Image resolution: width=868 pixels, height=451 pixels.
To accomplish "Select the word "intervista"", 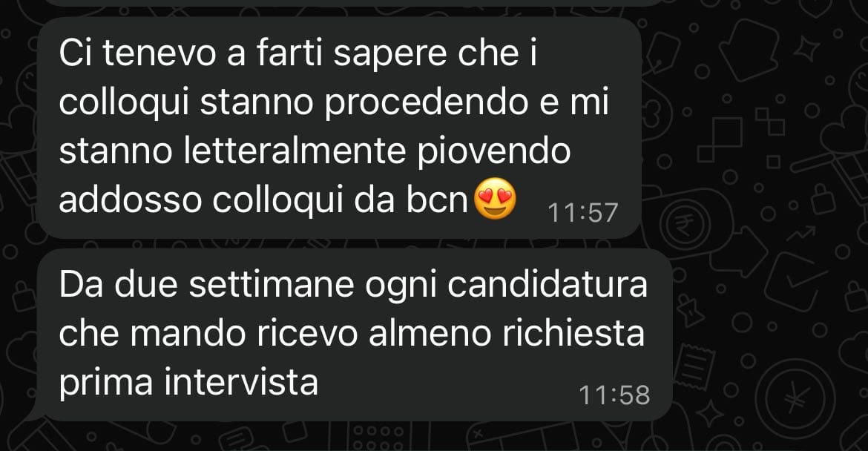I will [241, 382].
